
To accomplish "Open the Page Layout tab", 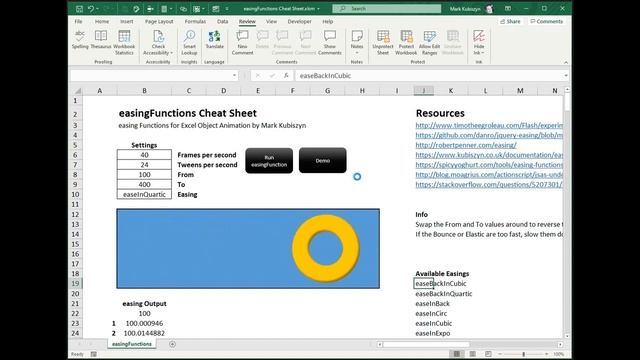I will coord(159,21).
